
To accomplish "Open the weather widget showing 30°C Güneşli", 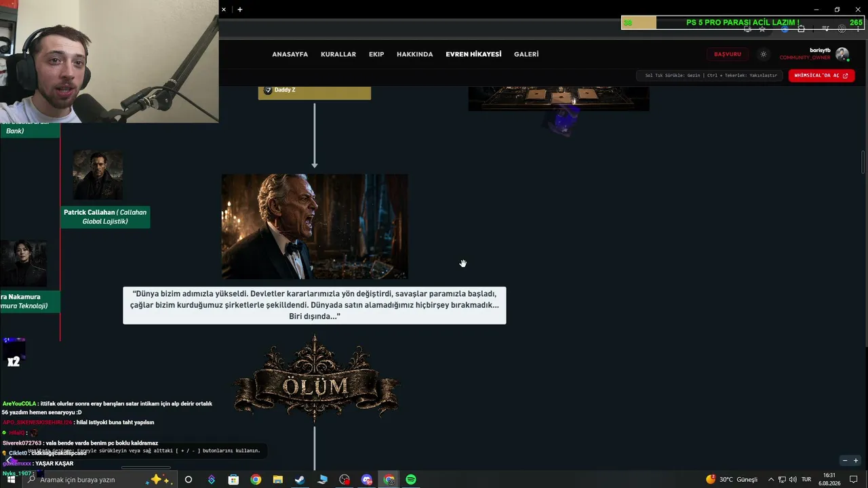I will click(x=732, y=479).
